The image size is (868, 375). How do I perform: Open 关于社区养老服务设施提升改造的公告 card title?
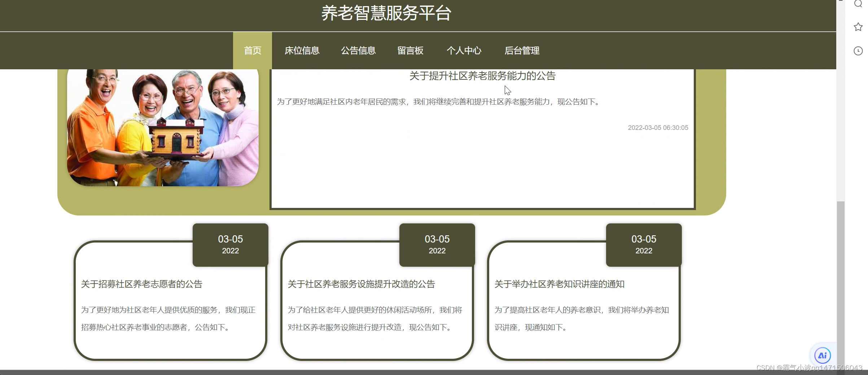click(361, 284)
